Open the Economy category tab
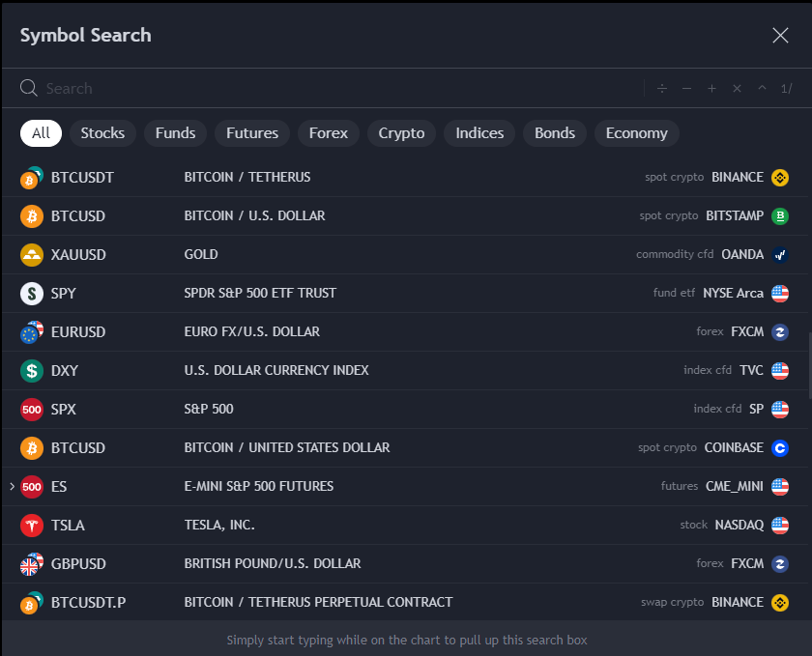This screenshot has width=812, height=656. pos(636,133)
